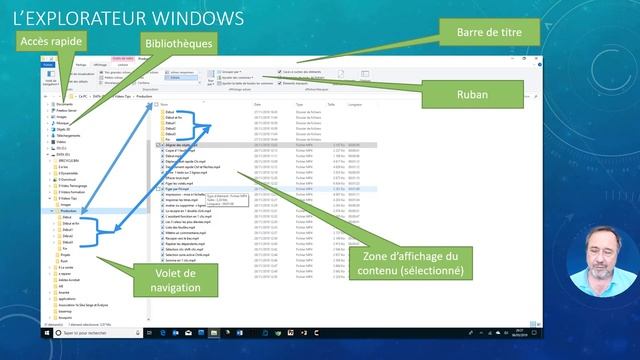The width and height of the screenshot is (640, 360).
Task: Click the Outils de vidéo contextual tab
Action: tap(123, 59)
